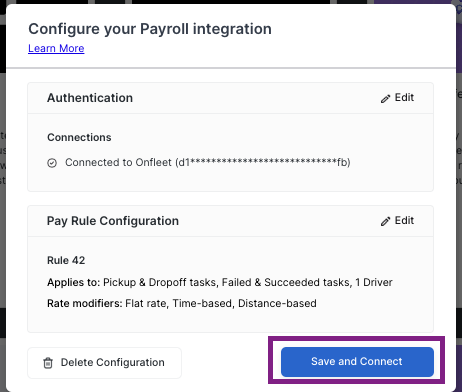Click Delete Configuration button
The image size is (462, 392).
coord(104,363)
